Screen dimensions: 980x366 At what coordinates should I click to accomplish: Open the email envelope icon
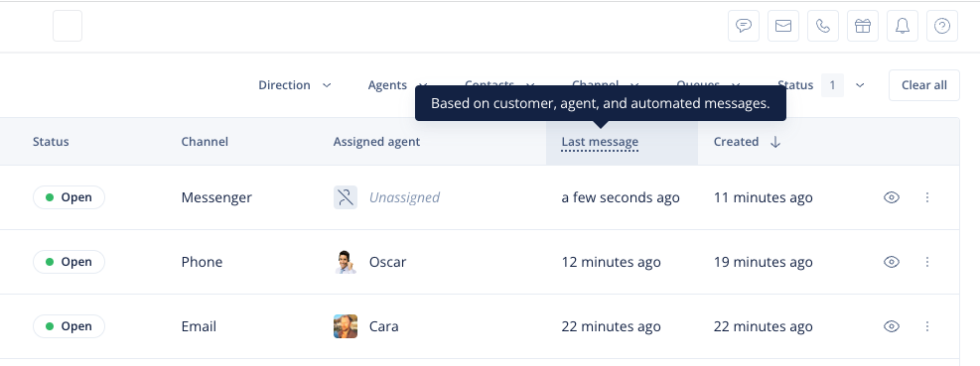(x=783, y=26)
